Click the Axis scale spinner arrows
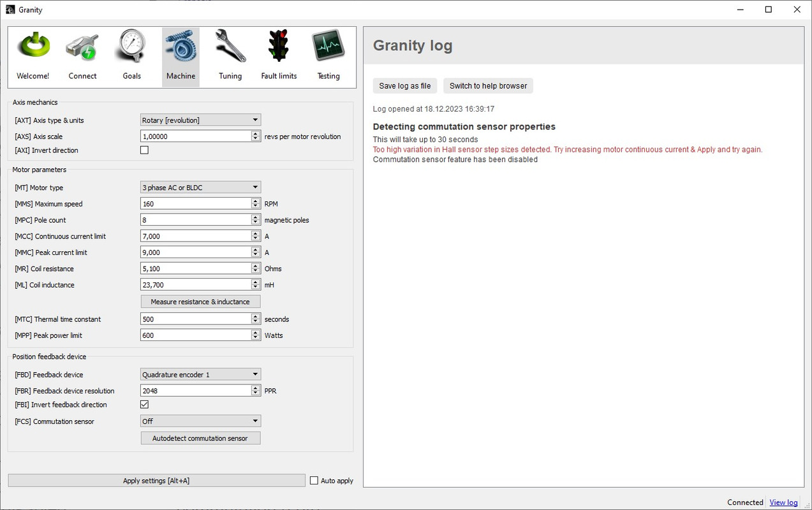The image size is (812, 510). click(256, 136)
